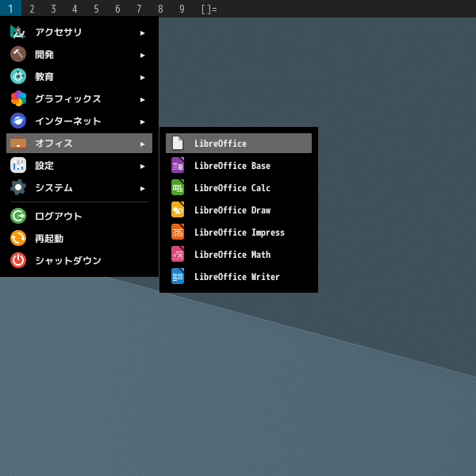The image size is (476, 476).
Task: Click the インターネット globe icon
Action: [x=18, y=121]
